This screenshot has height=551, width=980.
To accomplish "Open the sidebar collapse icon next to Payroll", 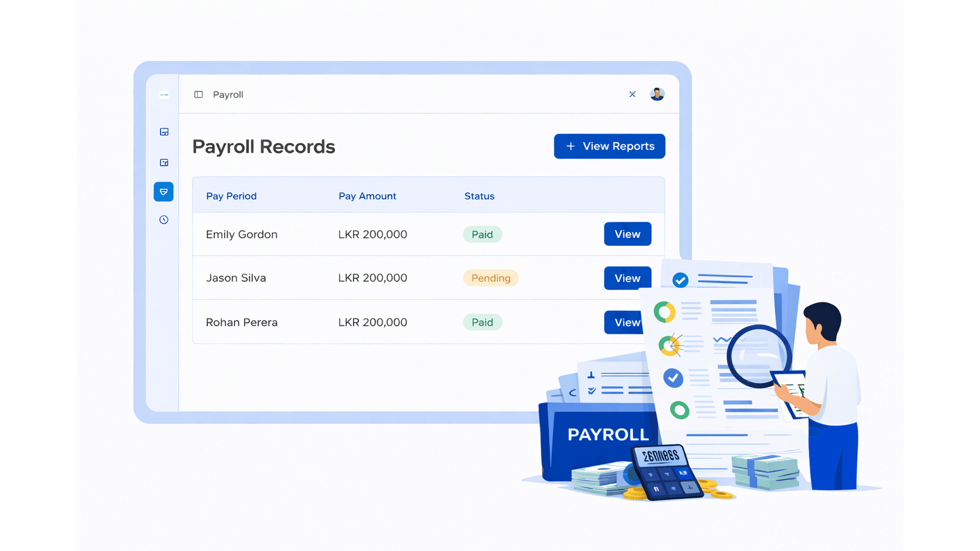I will pos(198,94).
